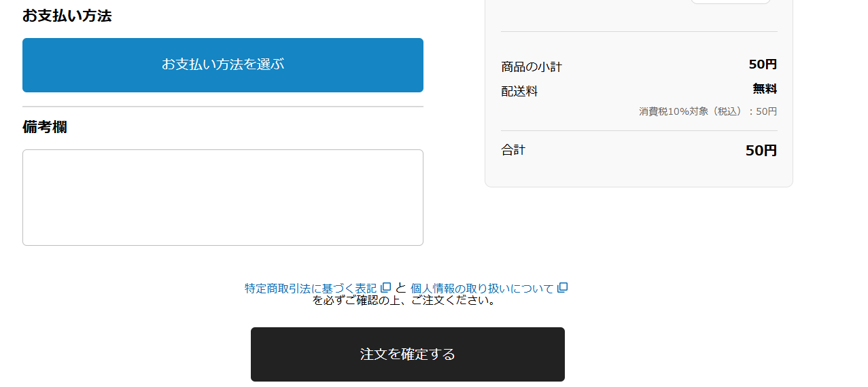
Task: Click the 合計 label in the order summary
Action: coord(513,150)
